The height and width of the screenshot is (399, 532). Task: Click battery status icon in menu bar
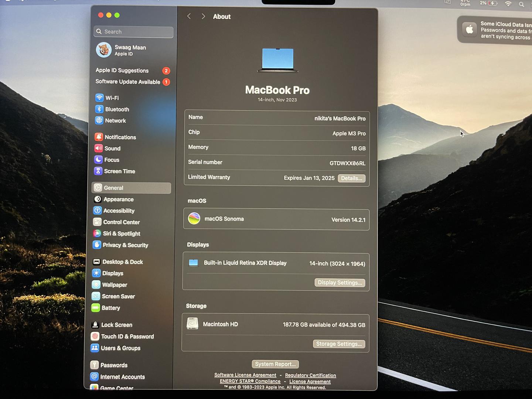[x=493, y=3]
